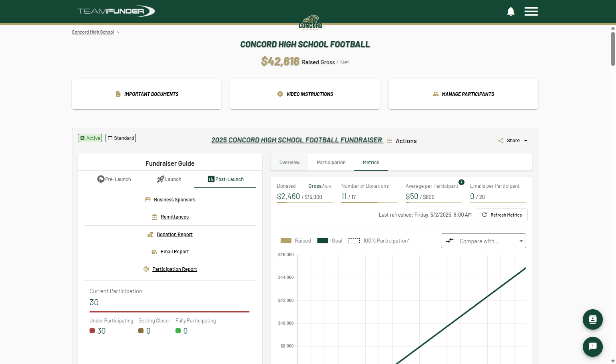Screen dimensions: 616x364
Task: Select the Post-Launch guide tab
Action: click(225, 179)
